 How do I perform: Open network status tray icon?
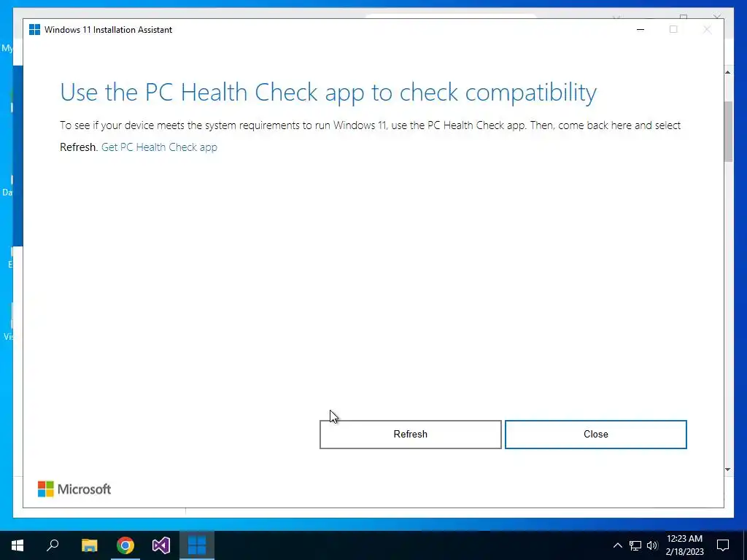[x=635, y=545]
